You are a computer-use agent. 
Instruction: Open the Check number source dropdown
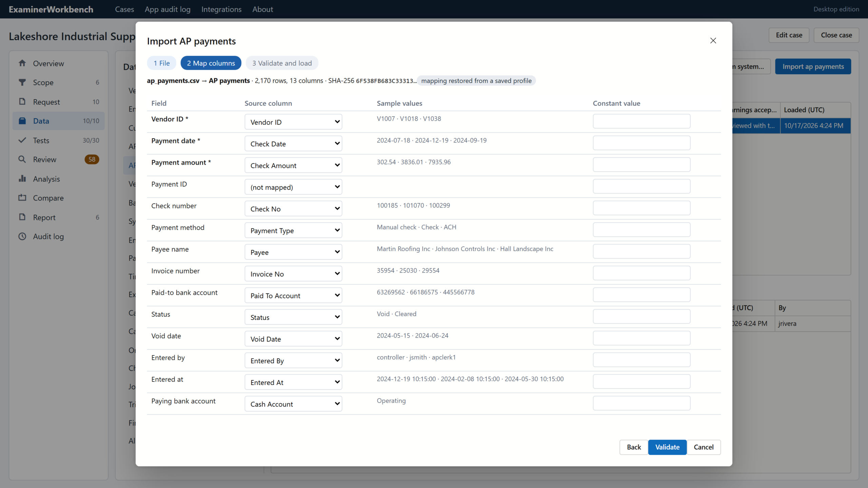[293, 208]
